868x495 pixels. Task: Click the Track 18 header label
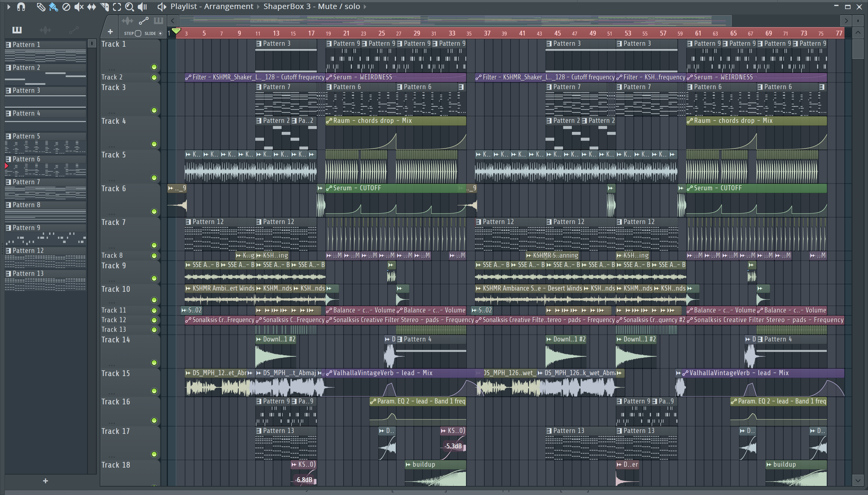pos(116,465)
